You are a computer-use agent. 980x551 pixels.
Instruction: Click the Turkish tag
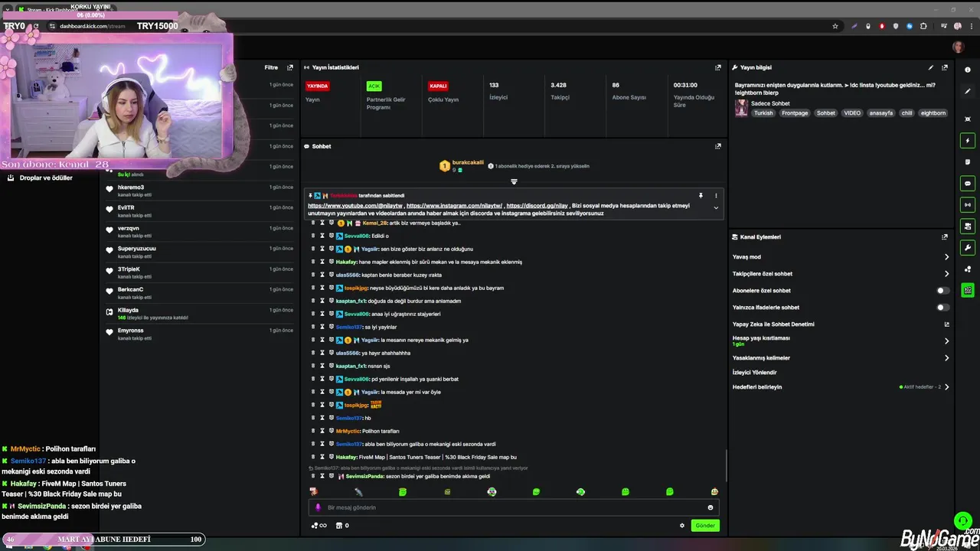click(x=763, y=113)
